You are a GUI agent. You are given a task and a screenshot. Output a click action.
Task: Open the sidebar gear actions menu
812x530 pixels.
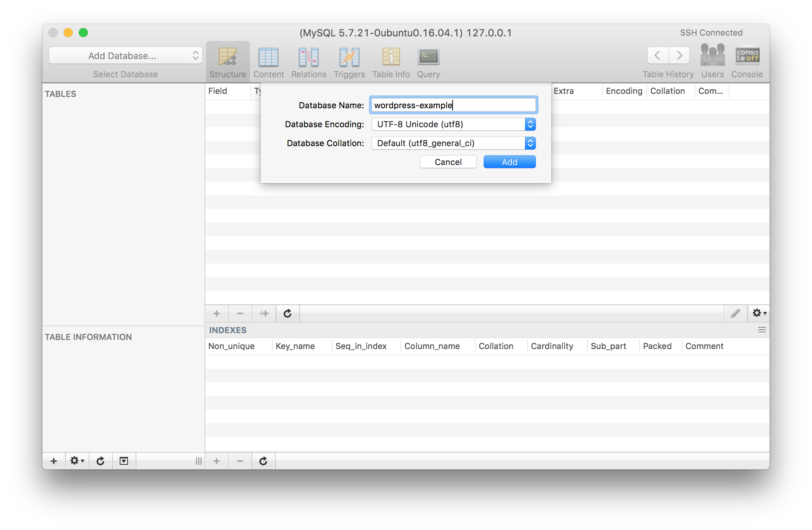(x=77, y=461)
